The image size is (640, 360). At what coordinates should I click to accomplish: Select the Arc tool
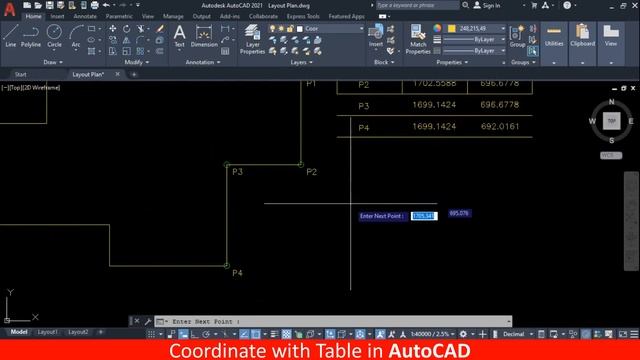(76, 36)
